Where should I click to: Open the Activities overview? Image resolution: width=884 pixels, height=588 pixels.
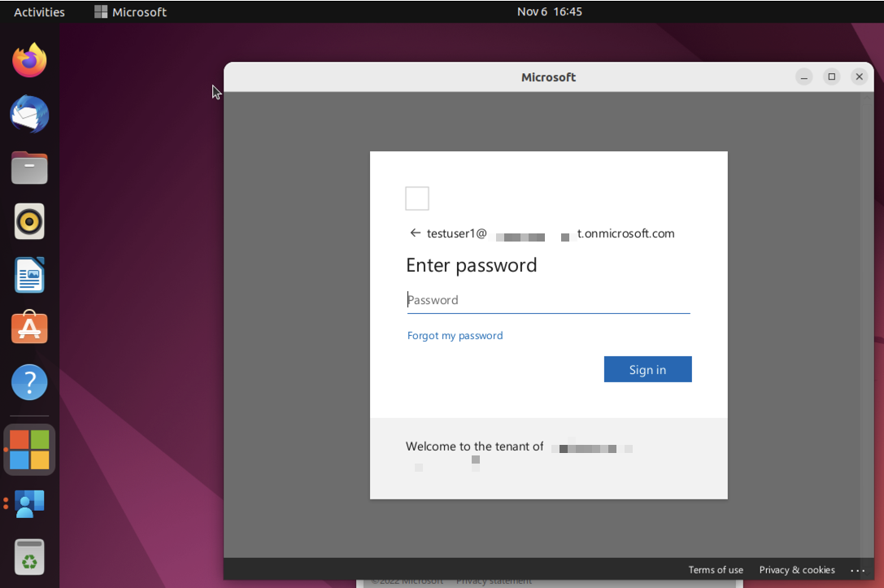(39, 11)
